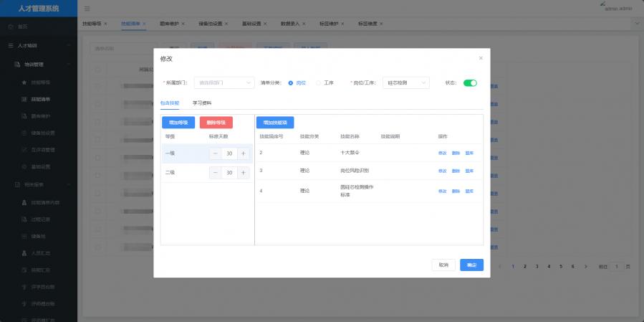This screenshot has width=644, height=322.
Task: Select the 工序 radio button
Action: click(318, 83)
